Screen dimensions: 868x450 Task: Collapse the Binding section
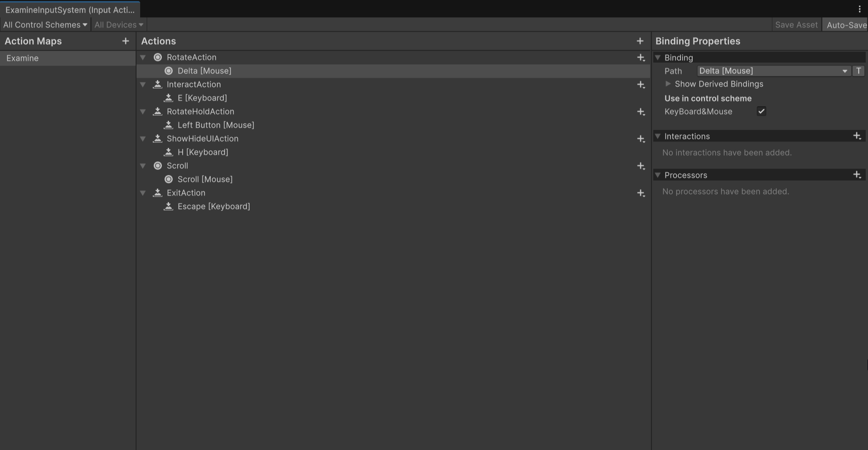[x=658, y=57]
